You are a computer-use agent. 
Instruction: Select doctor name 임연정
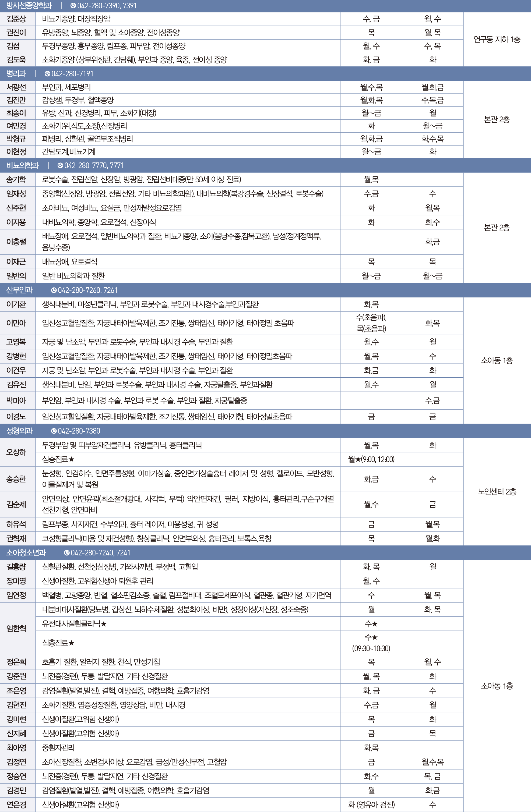tap(16, 595)
